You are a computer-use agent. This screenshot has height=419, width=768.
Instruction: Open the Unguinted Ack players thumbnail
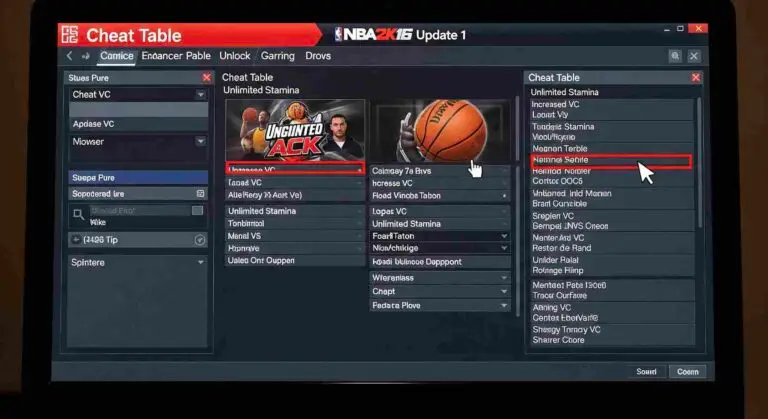click(295, 130)
